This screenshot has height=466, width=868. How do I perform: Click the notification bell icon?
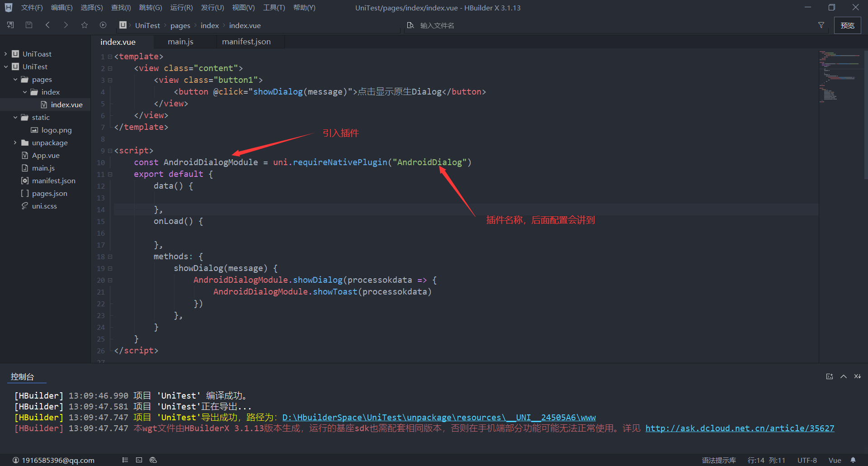point(853,460)
